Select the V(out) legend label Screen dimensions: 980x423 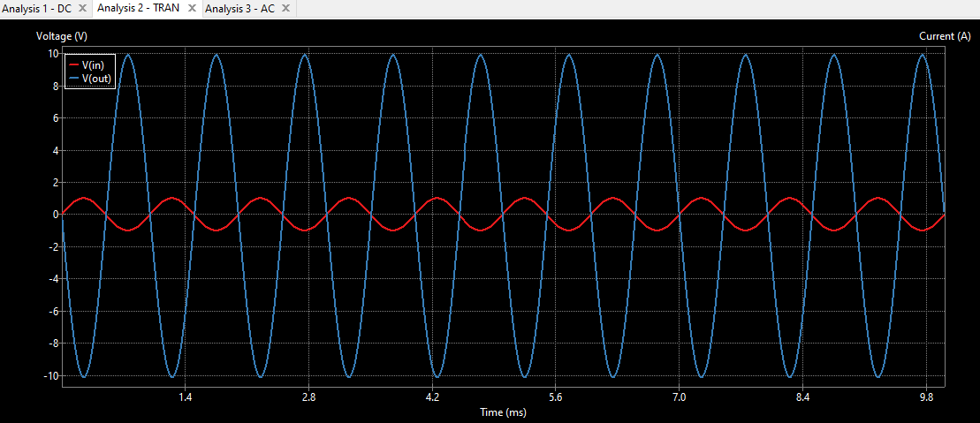point(97,78)
